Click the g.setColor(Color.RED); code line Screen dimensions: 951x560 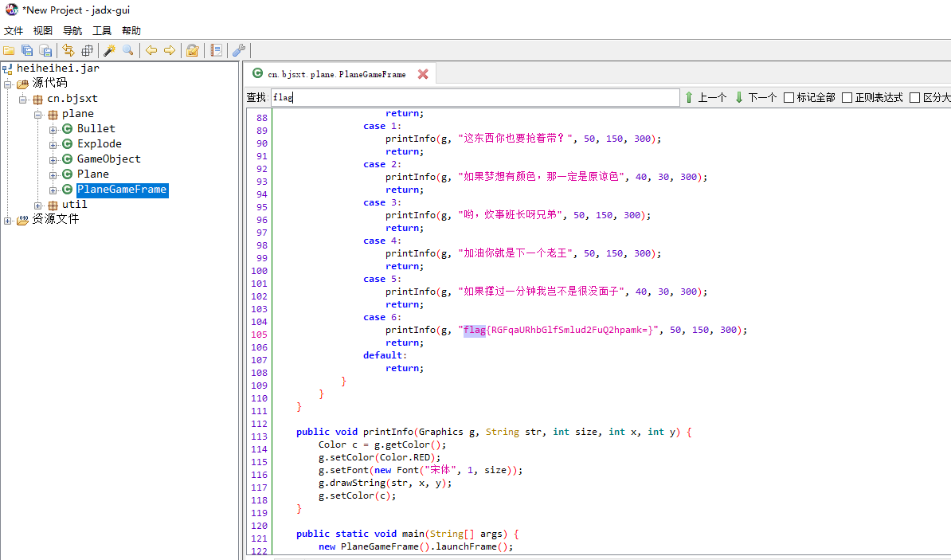pos(380,457)
